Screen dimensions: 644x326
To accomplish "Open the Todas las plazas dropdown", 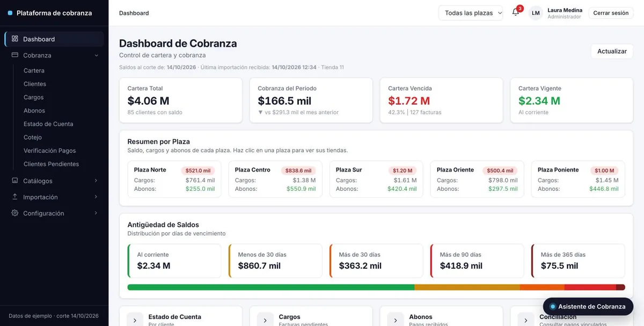I will click(471, 13).
